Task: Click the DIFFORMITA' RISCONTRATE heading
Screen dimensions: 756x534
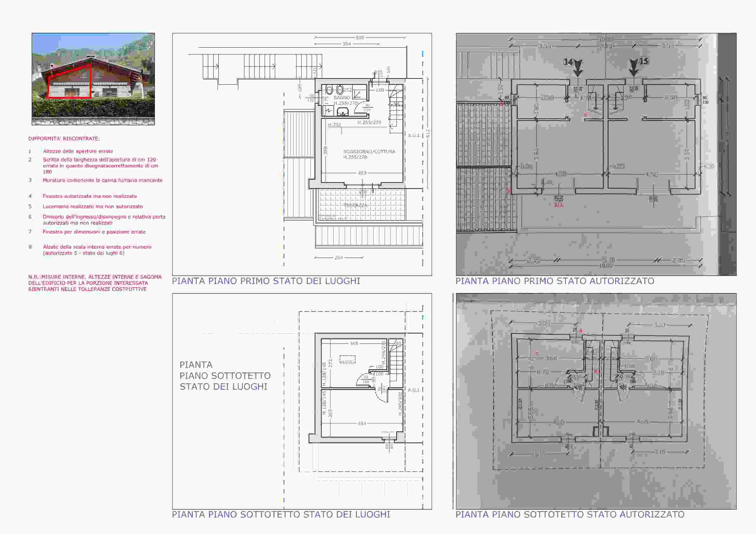Action: 64,139
